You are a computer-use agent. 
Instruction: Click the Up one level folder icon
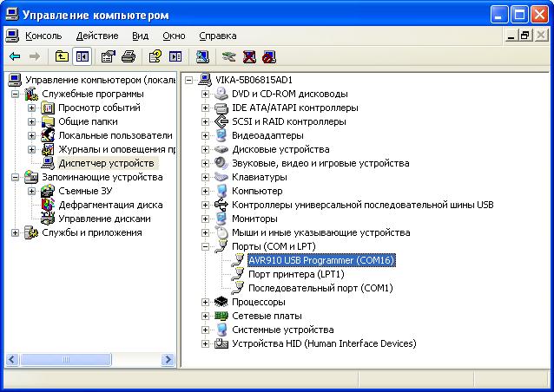point(62,56)
